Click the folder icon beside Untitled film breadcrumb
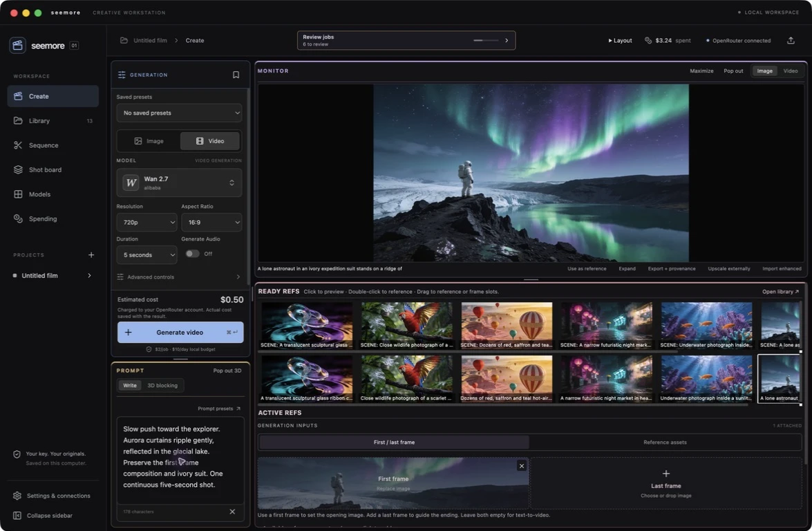The height and width of the screenshot is (531, 812). click(x=124, y=40)
